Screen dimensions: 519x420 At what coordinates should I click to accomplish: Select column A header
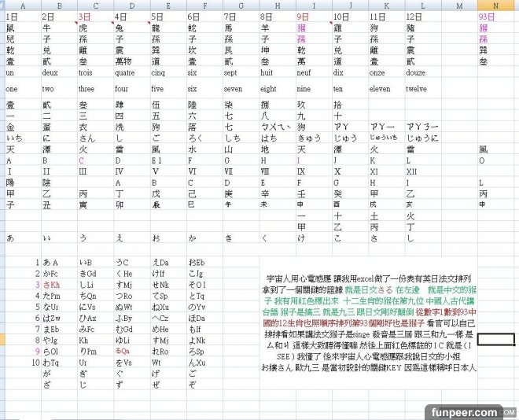(21, 6)
